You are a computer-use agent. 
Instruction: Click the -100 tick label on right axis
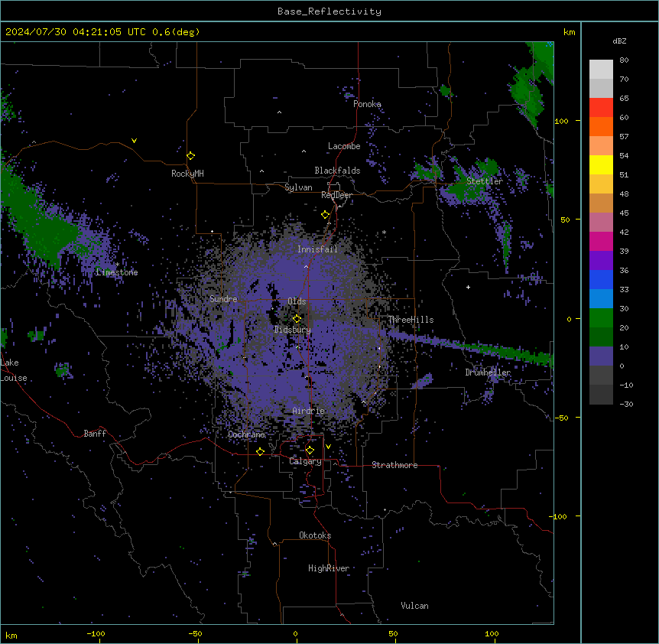(x=560, y=516)
